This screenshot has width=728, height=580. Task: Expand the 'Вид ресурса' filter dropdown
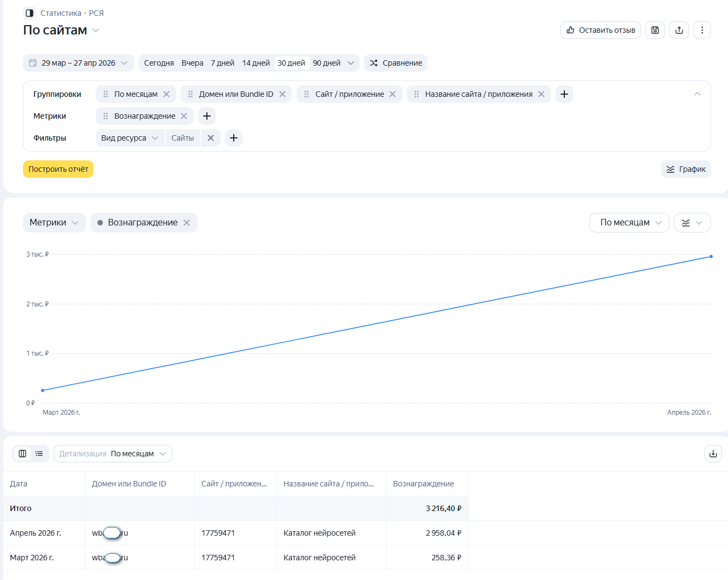coord(130,138)
